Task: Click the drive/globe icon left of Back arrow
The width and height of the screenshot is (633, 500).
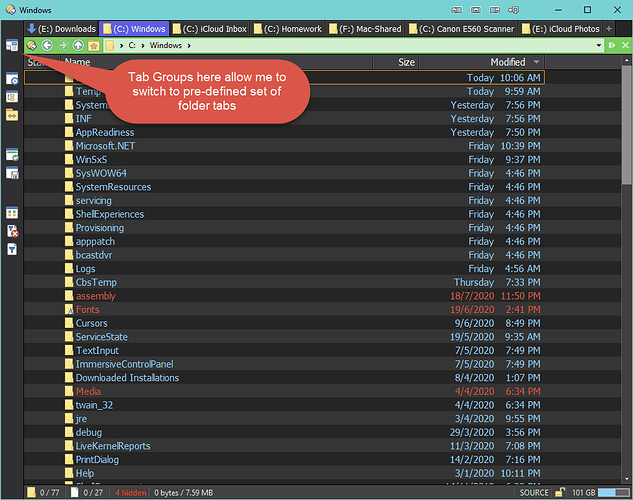Action: pos(31,45)
